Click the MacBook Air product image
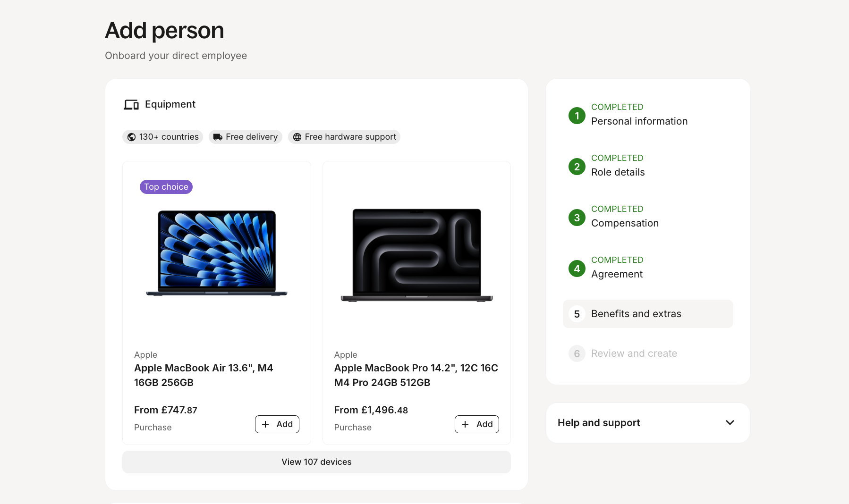The height and width of the screenshot is (504, 849). click(217, 253)
